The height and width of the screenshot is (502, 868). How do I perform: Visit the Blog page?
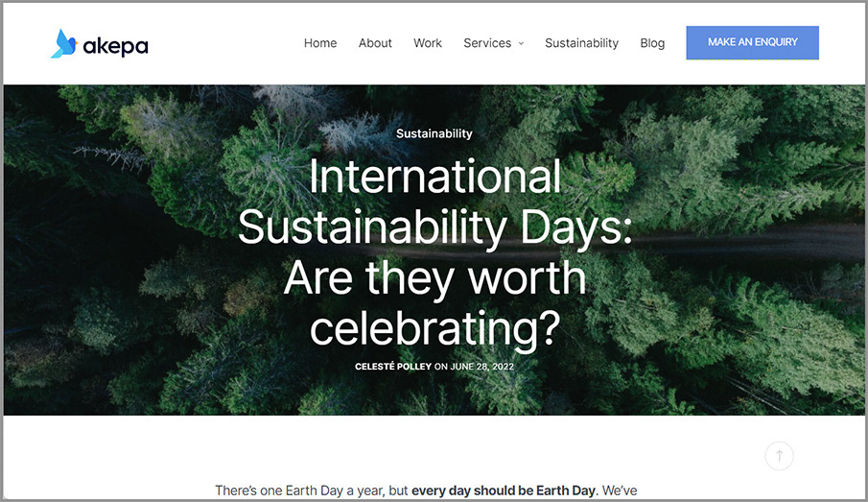click(652, 43)
